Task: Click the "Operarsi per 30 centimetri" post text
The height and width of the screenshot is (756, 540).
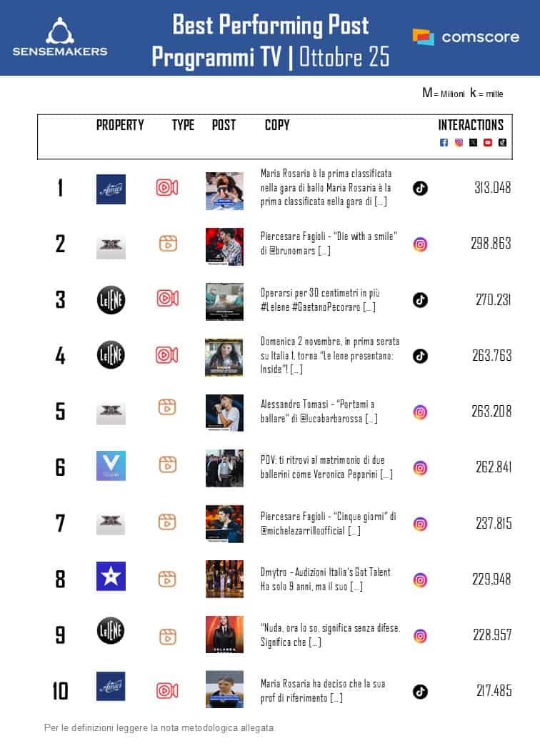Action: tap(318, 300)
